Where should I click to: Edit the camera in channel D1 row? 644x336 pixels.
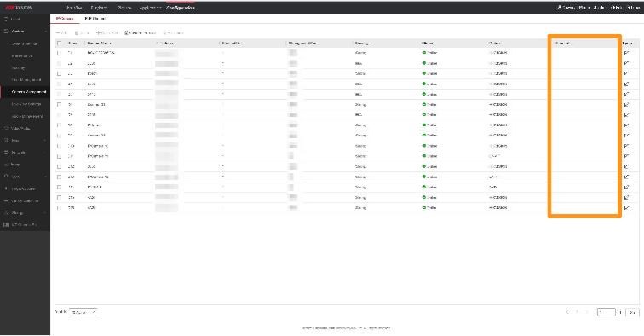(626, 53)
